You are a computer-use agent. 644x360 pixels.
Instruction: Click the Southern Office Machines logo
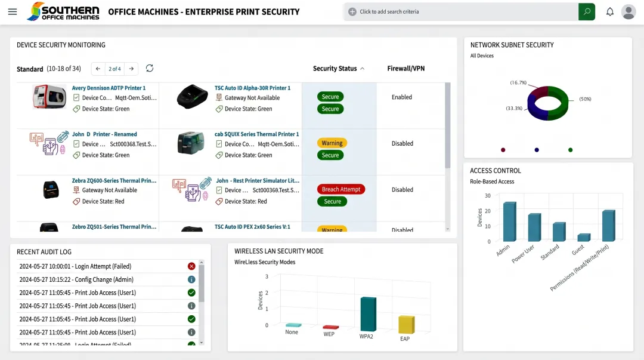click(x=63, y=11)
